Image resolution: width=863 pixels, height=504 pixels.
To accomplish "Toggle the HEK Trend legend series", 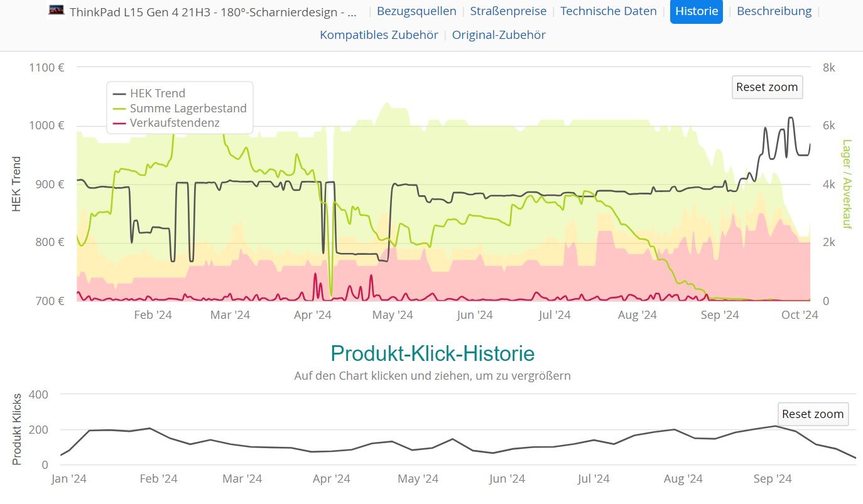I will [149, 94].
